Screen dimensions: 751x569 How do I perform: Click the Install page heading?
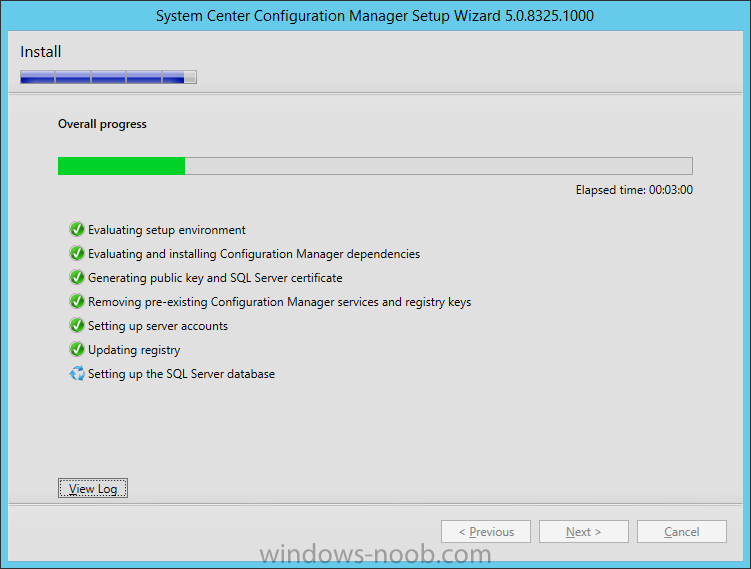point(41,52)
